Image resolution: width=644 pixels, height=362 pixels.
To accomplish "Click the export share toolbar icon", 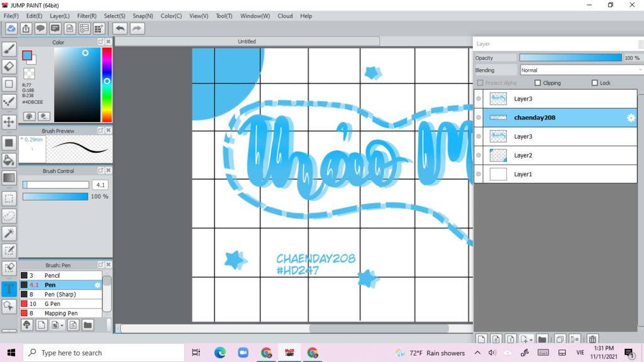I will (26, 28).
